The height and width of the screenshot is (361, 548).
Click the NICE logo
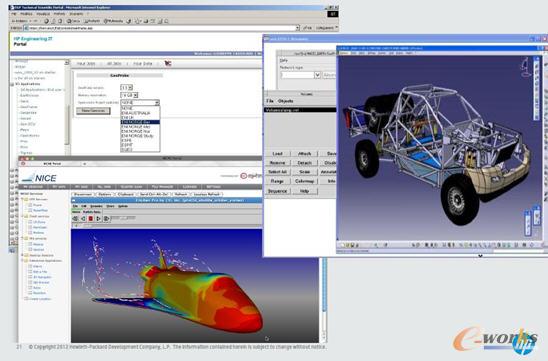tap(39, 178)
